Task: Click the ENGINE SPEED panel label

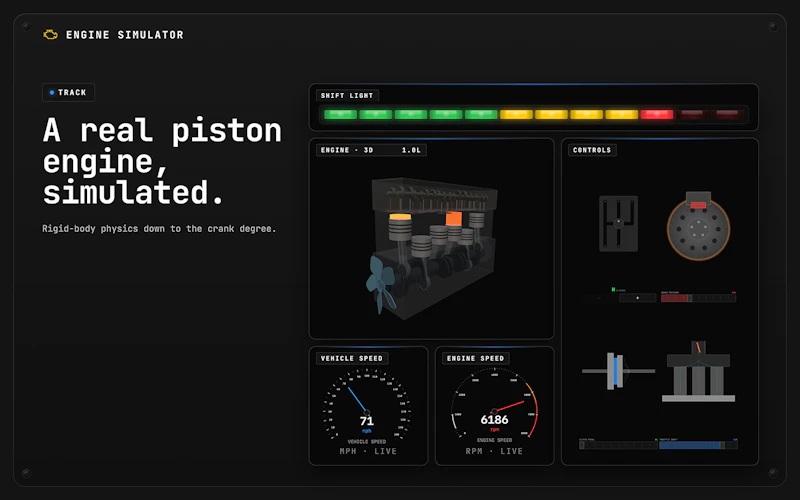Action: click(x=476, y=358)
